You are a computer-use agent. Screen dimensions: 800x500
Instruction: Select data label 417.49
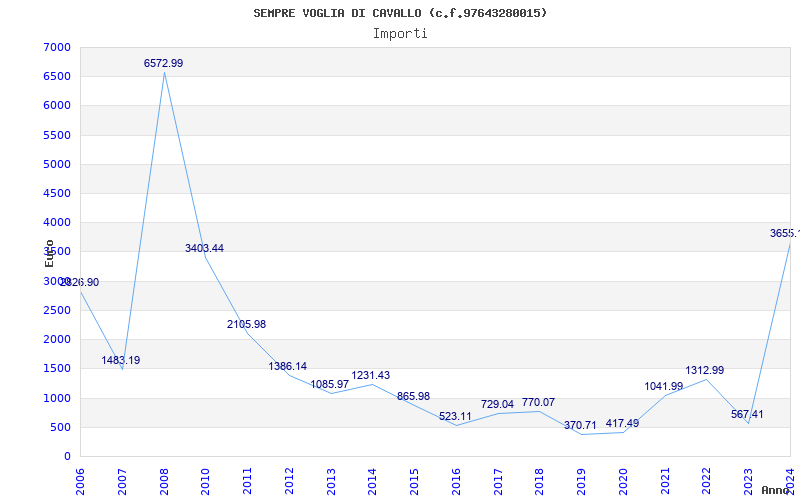[x=622, y=423]
